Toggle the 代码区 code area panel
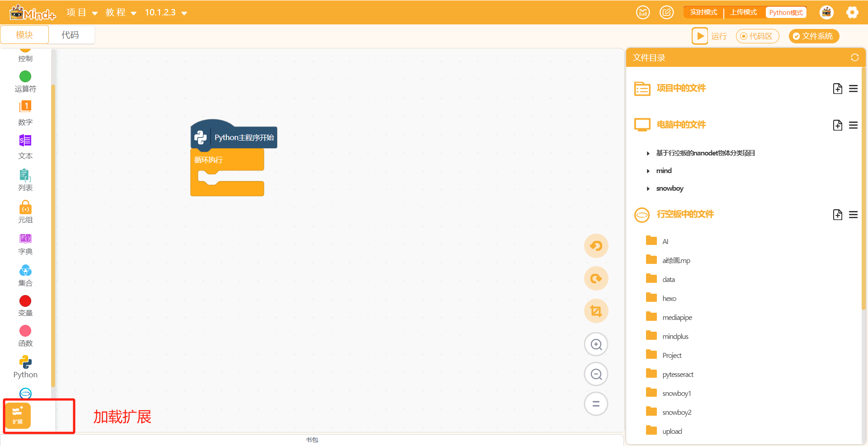 point(757,36)
